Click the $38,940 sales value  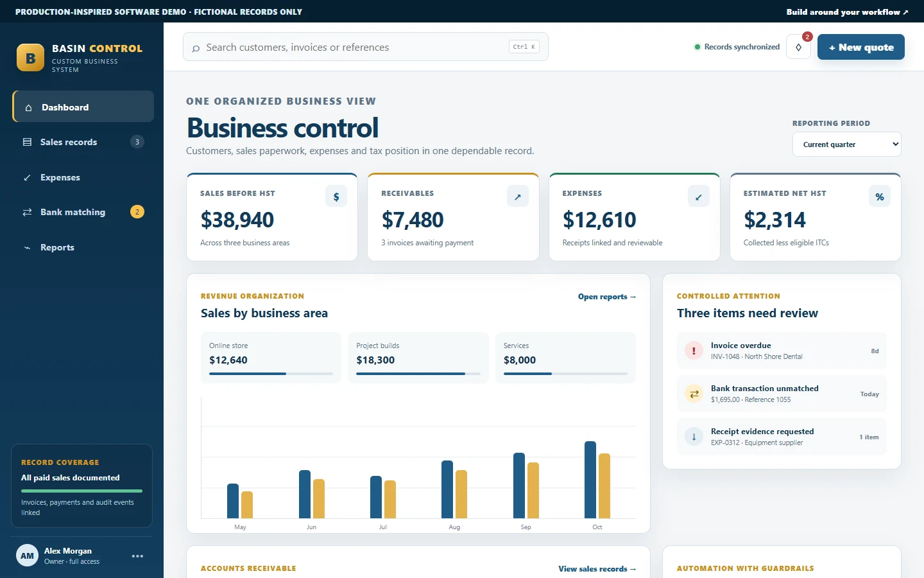coord(237,220)
